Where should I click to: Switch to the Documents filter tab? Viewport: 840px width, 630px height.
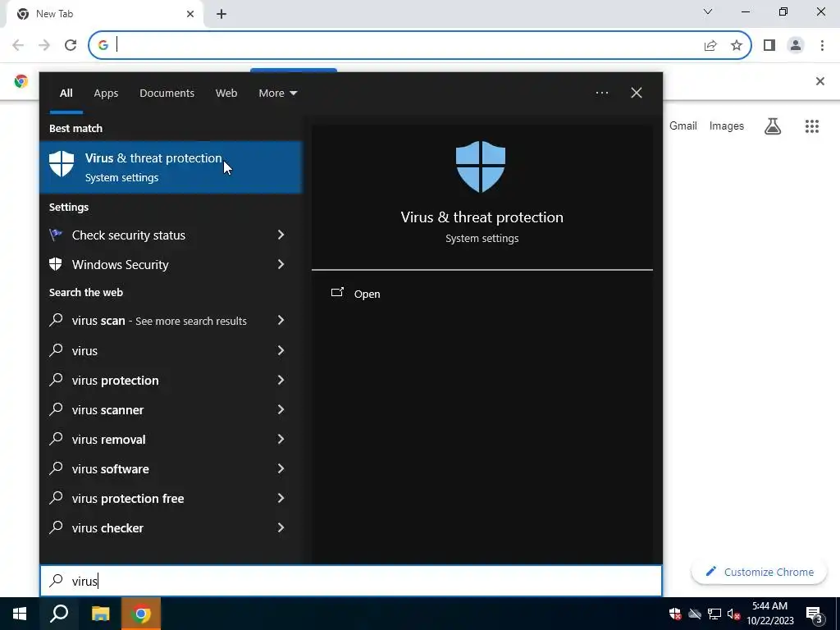(167, 94)
